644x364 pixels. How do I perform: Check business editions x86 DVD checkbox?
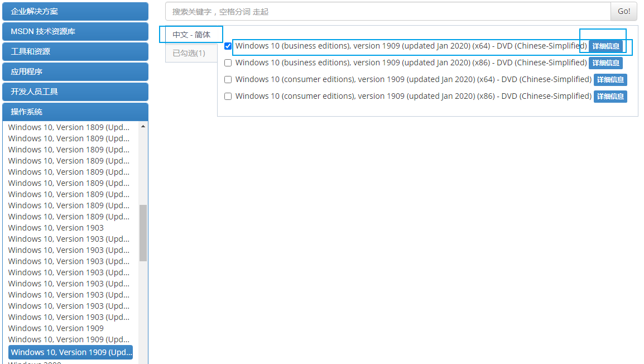point(228,63)
